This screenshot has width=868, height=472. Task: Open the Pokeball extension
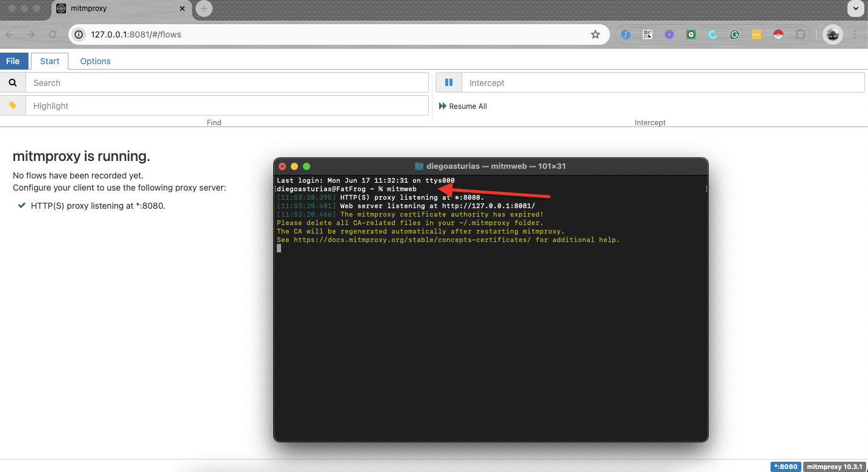pos(778,34)
